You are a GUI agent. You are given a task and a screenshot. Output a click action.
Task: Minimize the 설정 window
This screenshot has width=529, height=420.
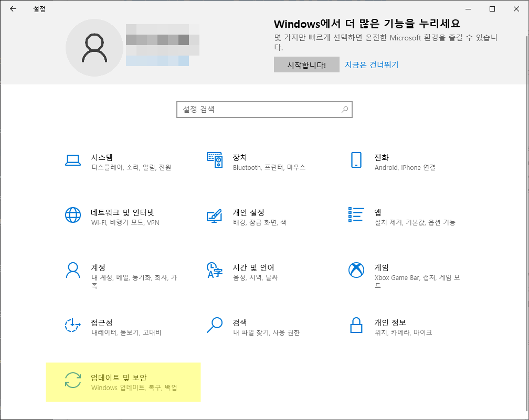click(468, 9)
